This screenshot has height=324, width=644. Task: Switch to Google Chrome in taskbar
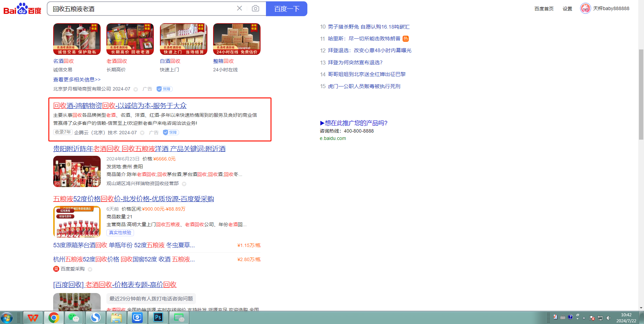54,318
